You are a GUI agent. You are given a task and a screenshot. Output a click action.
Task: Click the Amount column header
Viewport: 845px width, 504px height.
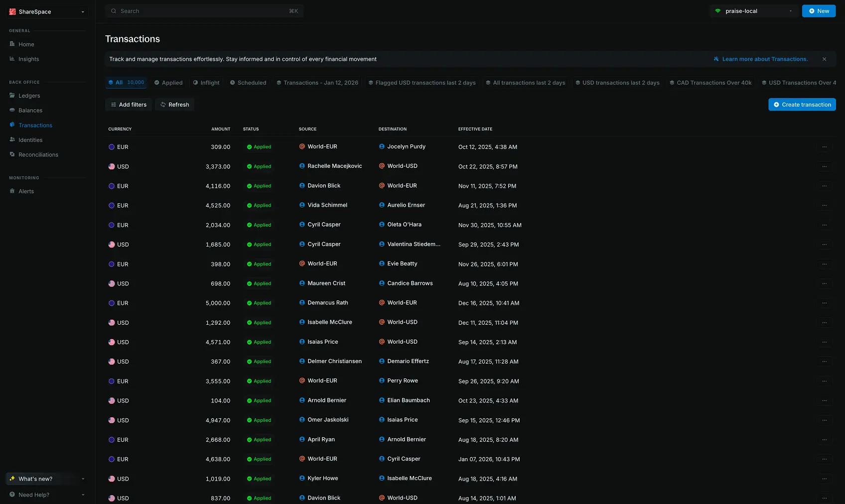[221, 129]
